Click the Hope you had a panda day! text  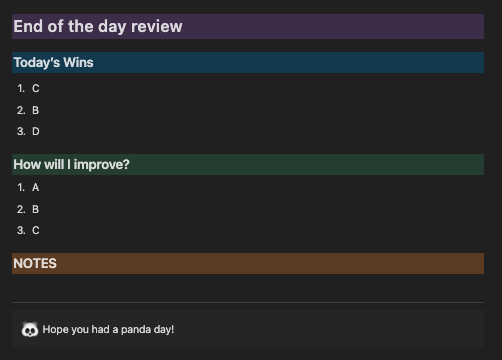pos(108,329)
